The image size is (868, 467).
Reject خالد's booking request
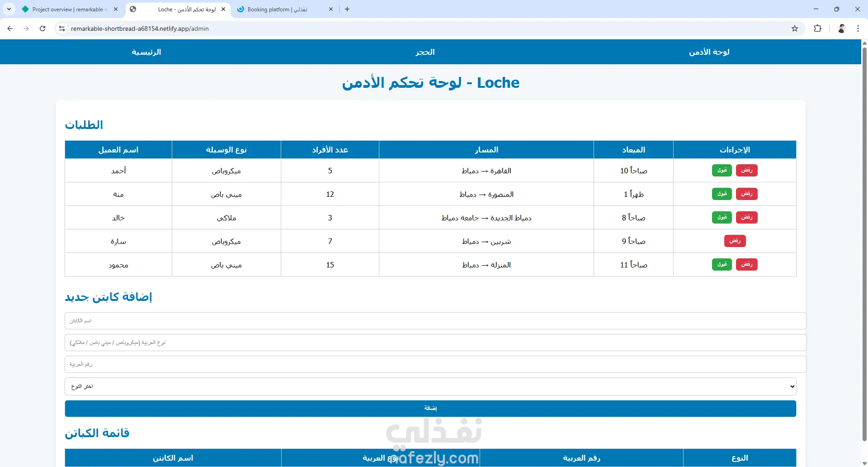[x=747, y=218]
